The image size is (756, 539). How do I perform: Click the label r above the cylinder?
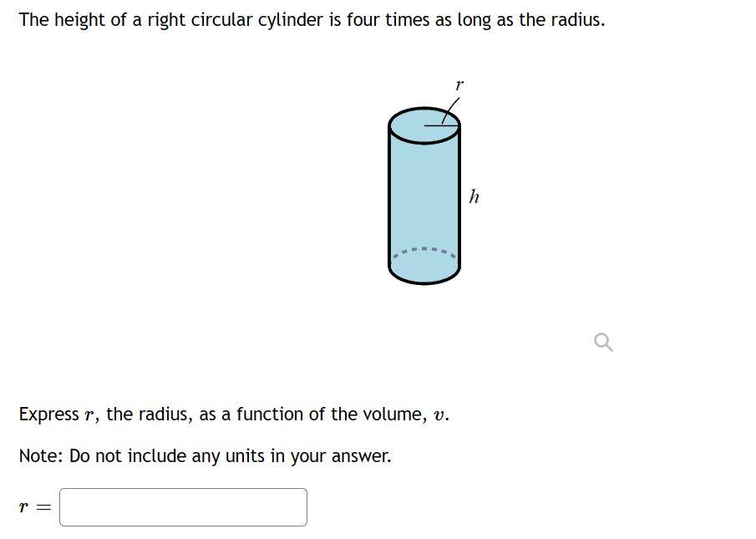click(458, 84)
